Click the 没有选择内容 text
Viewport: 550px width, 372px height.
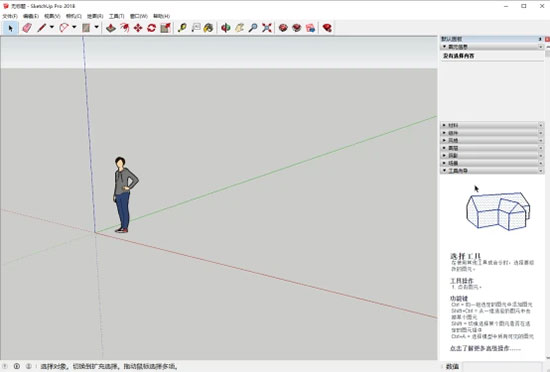pyautogui.click(x=459, y=56)
